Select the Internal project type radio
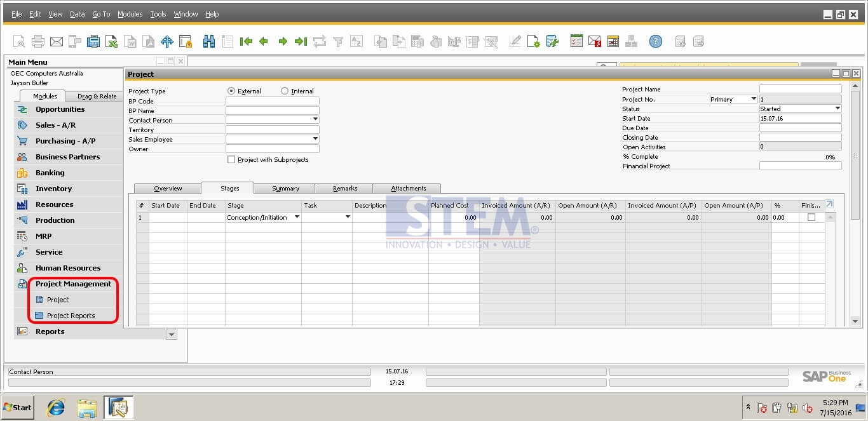This screenshot has width=868, height=421. (x=285, y=91)
